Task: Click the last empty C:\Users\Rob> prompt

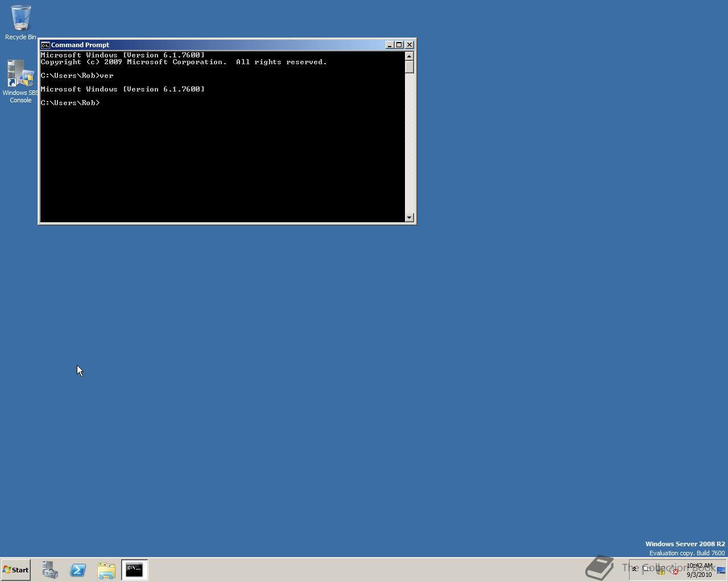Action: point(71,103)
